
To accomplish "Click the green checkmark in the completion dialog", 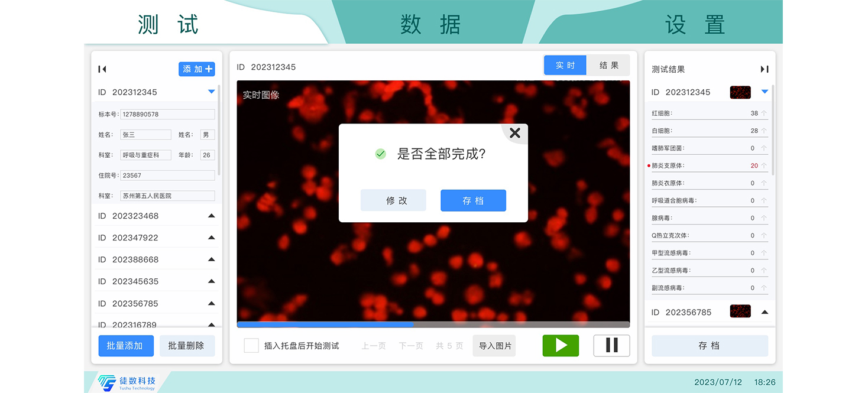I will [380, 153].
